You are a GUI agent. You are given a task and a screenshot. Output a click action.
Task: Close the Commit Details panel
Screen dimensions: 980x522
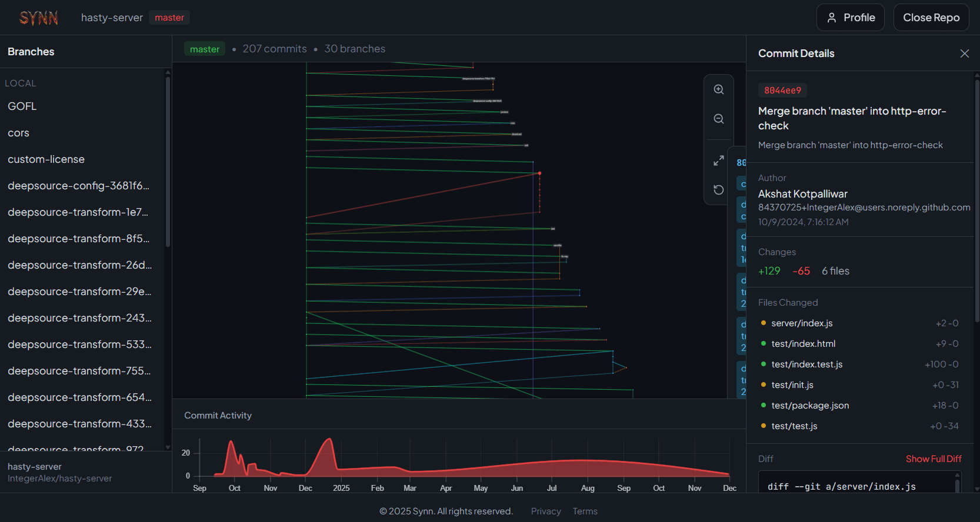(964, 53)
